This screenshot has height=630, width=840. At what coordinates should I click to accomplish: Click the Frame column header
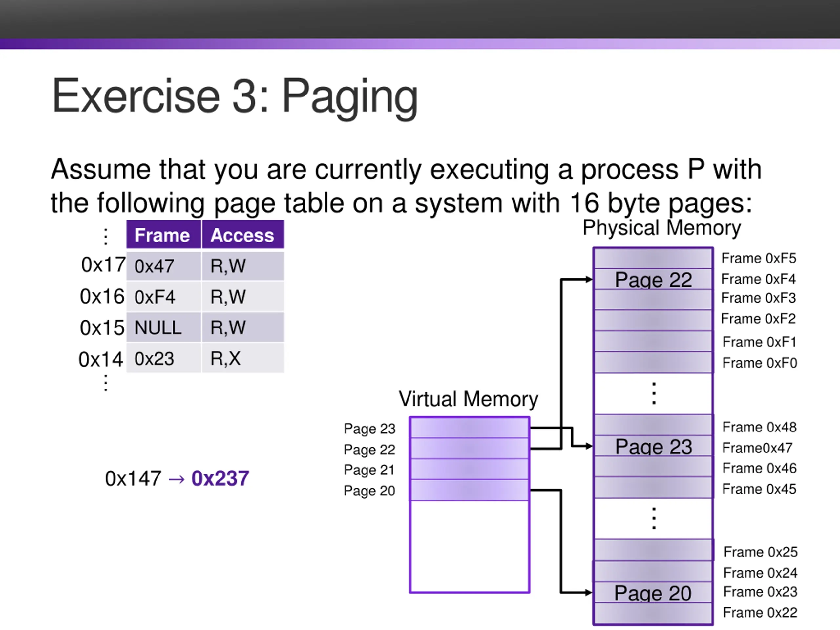click(x=162, y=235)
